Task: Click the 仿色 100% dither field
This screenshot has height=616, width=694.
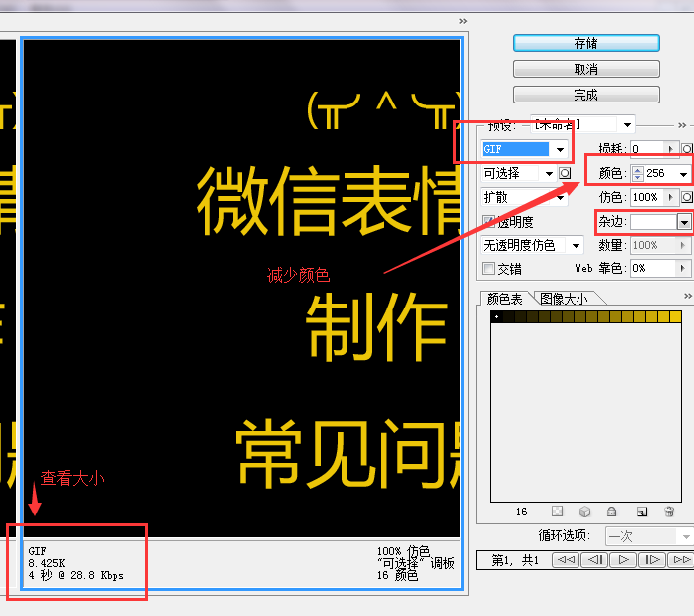Action: (647, 197)
